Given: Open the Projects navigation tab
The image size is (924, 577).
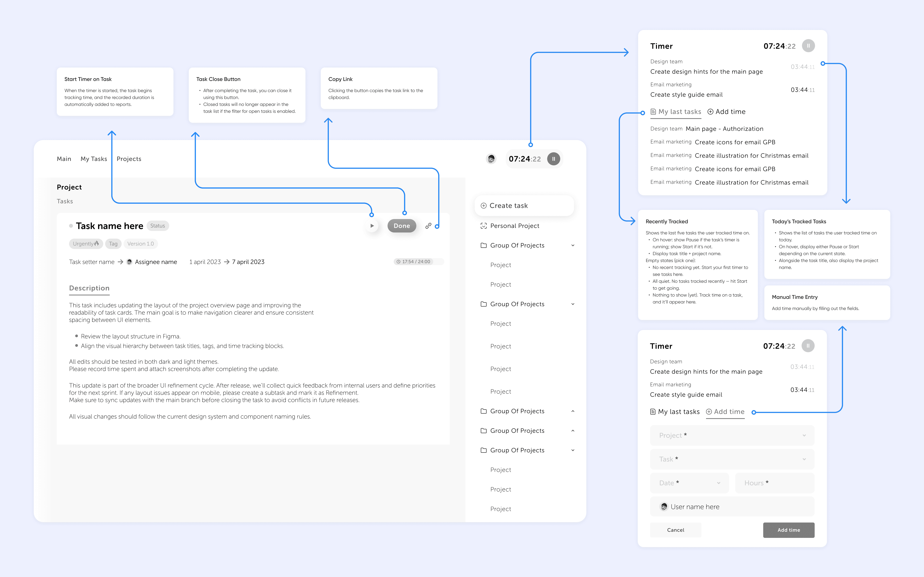Looking at the screenshot, I should tap(129, 159).
